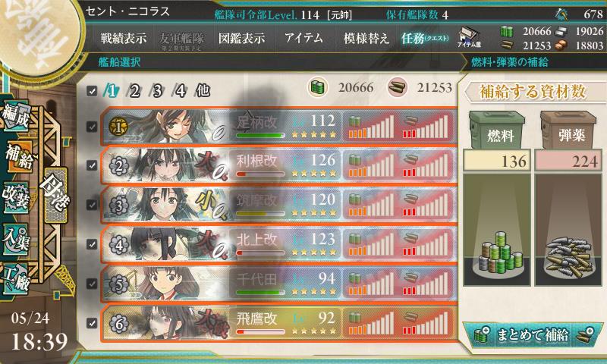The height and width of the screenshot is (364, 607).
Task: Uncheck the select-all fleet checkbox
Action: [92, 91]
